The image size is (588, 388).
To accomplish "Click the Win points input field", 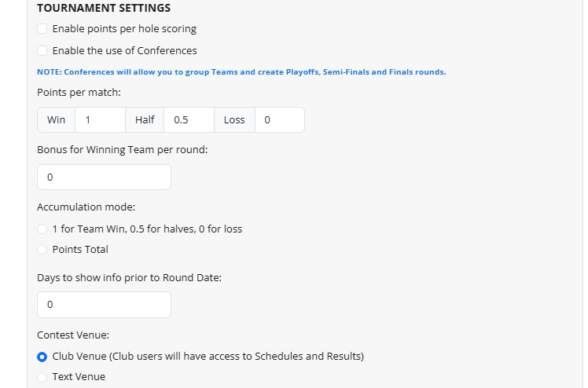I will tap(100, 120).
